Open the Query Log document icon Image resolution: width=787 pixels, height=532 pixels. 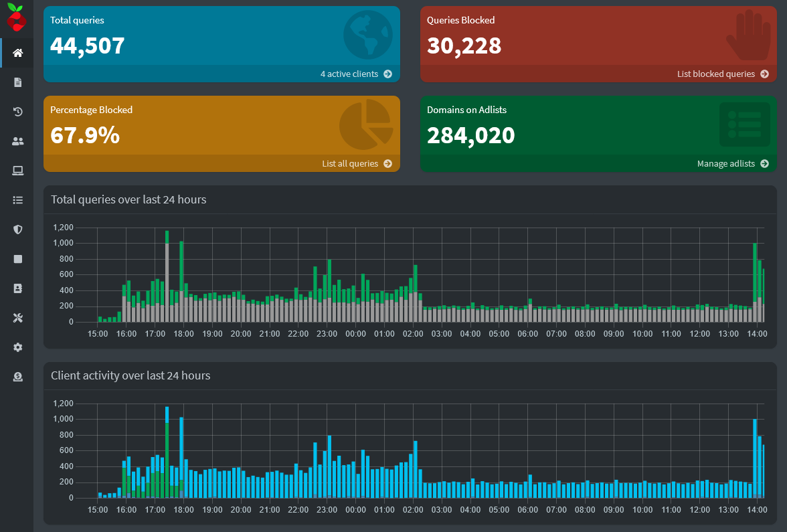click(x=17, y=82)
